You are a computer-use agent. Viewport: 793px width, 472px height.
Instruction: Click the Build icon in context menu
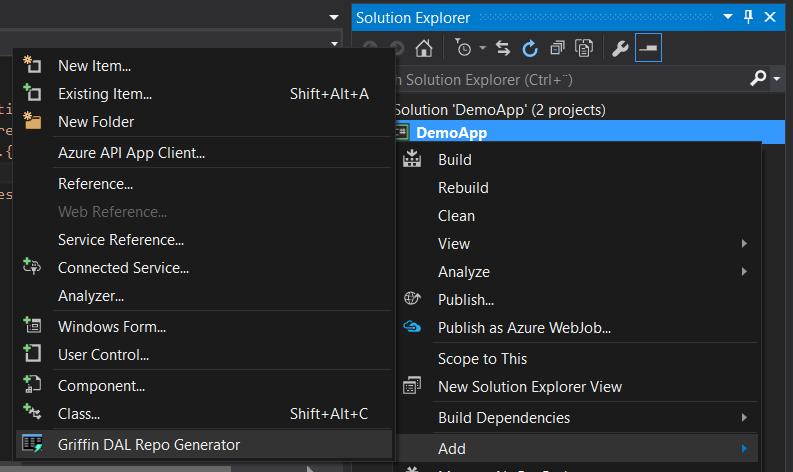coord(412,159)
